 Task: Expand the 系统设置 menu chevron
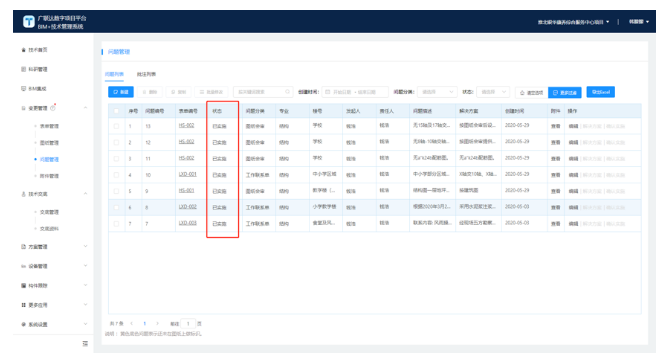pyautogui.click(x=85, y=324)
